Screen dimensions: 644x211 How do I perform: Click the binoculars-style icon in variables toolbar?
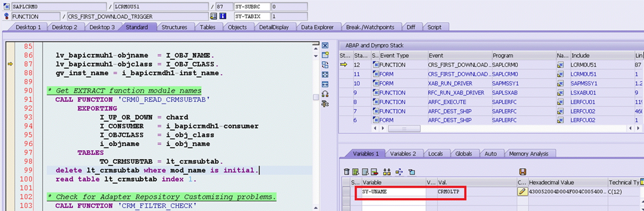[x=387, y=172]
